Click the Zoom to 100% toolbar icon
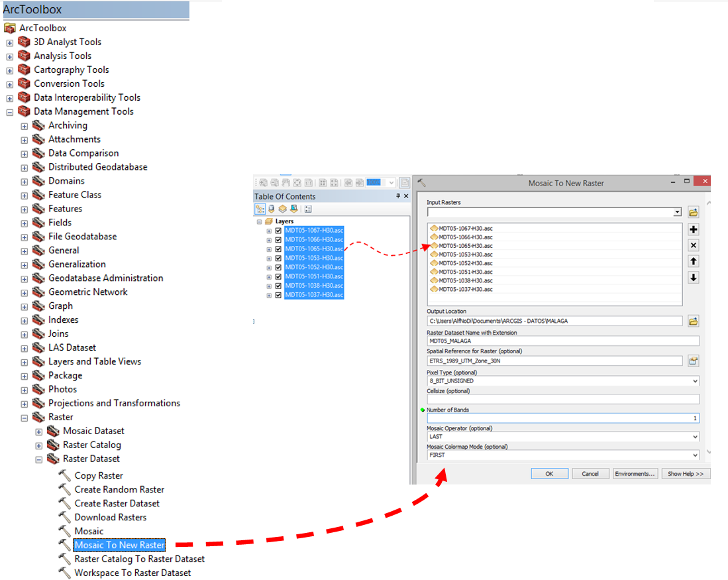 pos(308,183)
